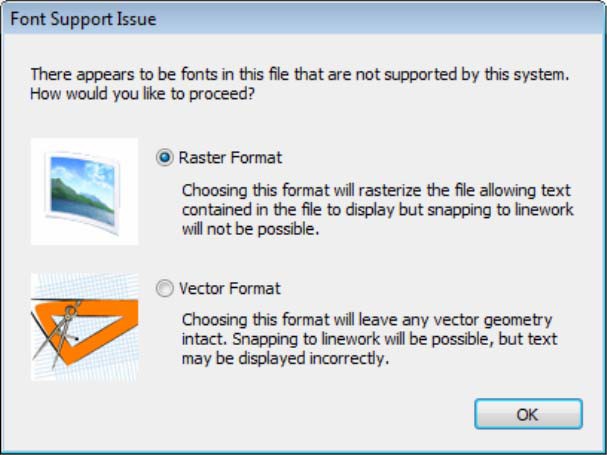Screen dimensions: 607x455
Task: Click the "Vector Format" label text
Action: point(230,288)
